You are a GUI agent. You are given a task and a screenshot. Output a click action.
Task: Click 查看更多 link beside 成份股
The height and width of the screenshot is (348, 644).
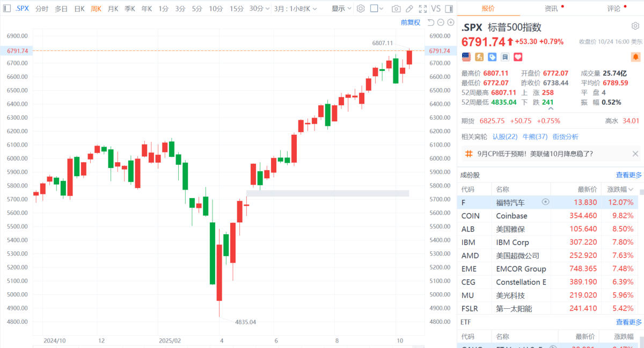point(628,175)
